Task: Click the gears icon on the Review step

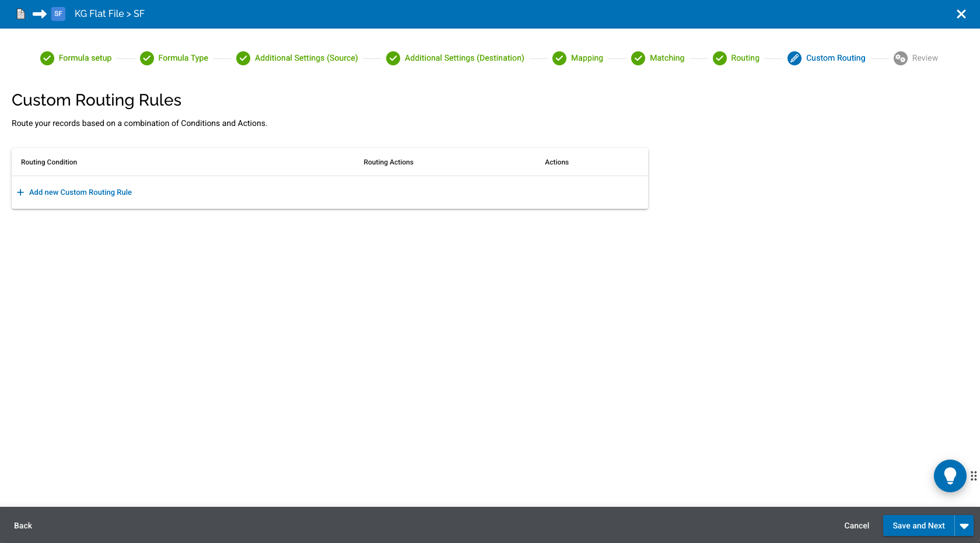Action: (900, 58)
